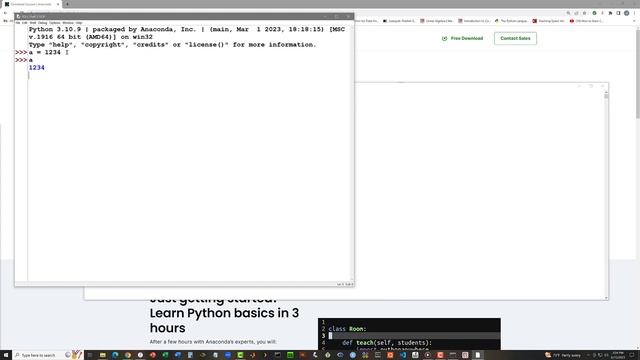The height and width of the screenshot is (360, 640).
Task: Click the browser zoom magnifier icon
Action: 568,13
